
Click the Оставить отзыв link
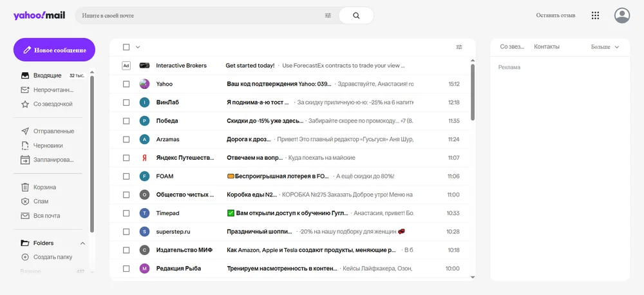(555, 15)
